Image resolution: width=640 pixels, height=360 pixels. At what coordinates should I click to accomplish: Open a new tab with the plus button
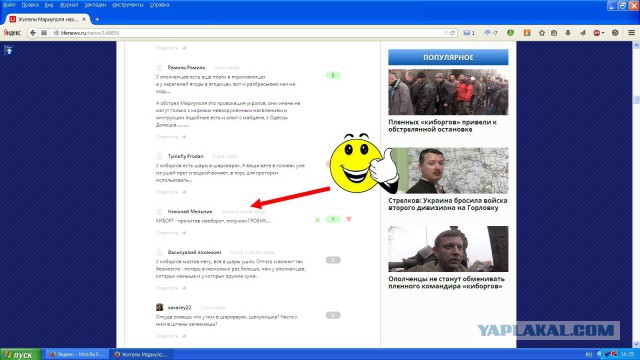pos(97,19)
